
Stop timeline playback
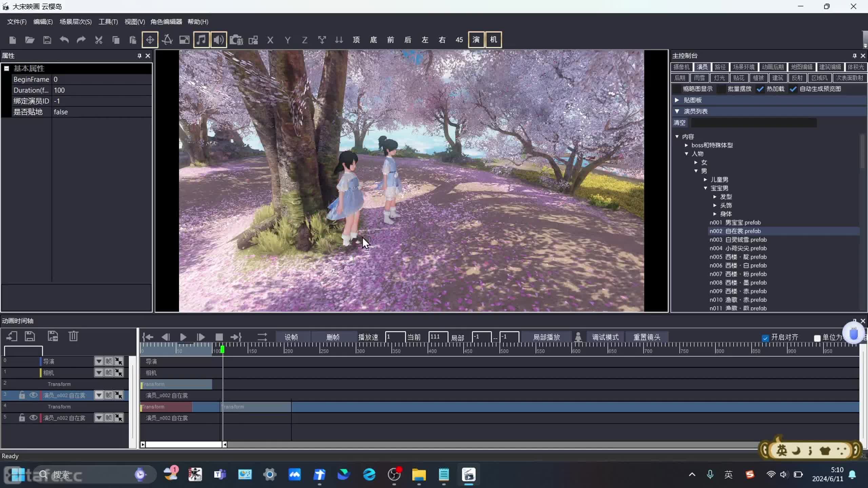(219, 337)
